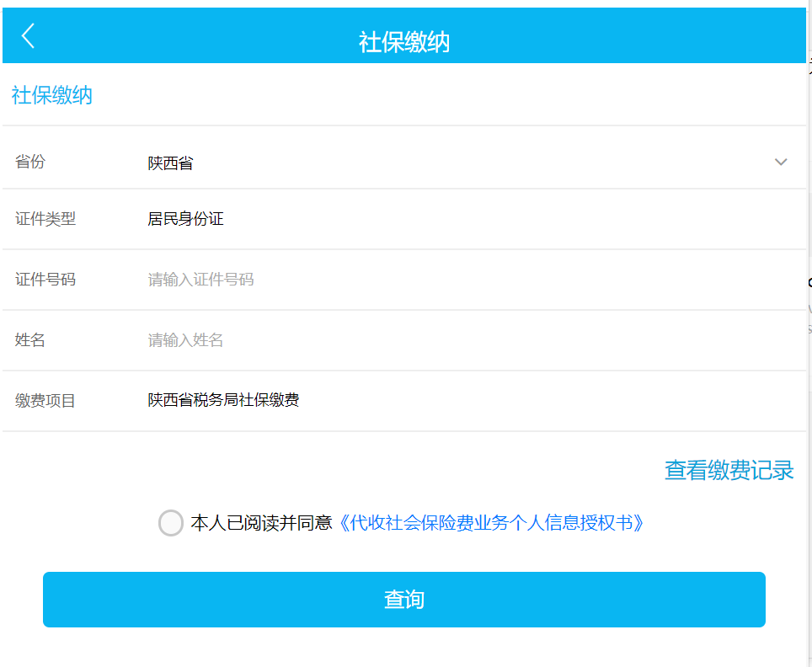Open 《代收社会保险费业务个人信息授权书》 link

pos(494,523)
